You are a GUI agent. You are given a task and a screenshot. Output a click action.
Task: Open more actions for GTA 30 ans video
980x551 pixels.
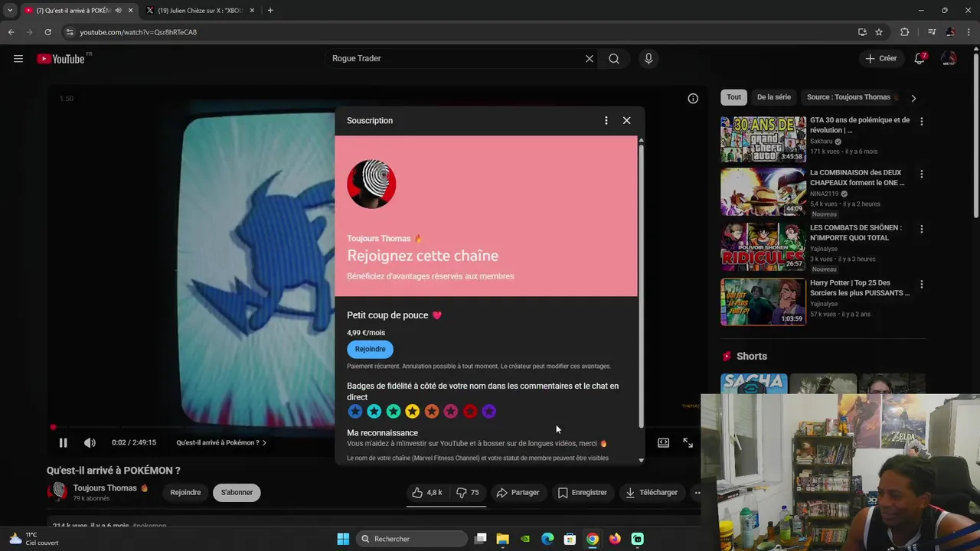922,122
